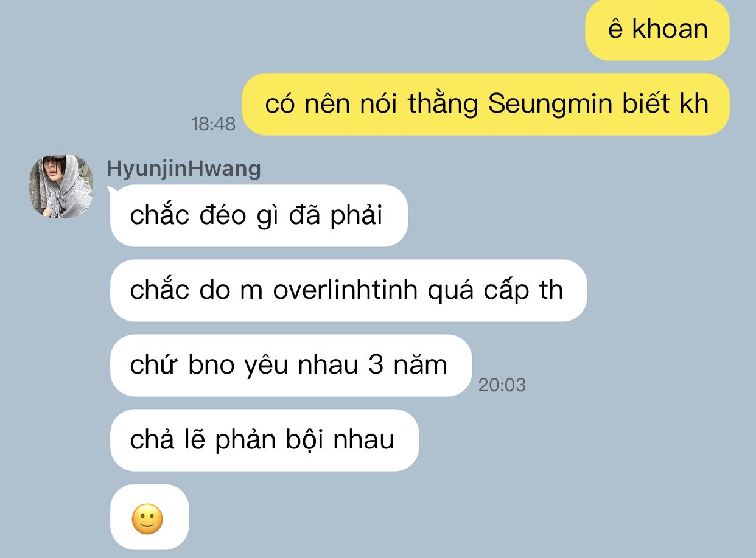756x558 pixels.
Task: Select the "chắc đéo gì đã phải" message
Action: [x=259, y=215]
